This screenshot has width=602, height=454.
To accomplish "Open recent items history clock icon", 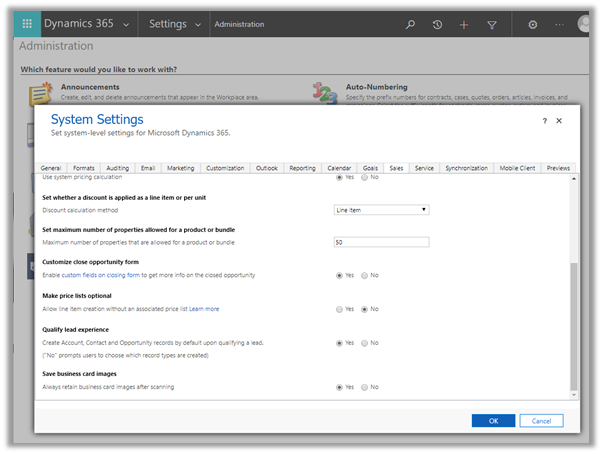I will (438, 24).
